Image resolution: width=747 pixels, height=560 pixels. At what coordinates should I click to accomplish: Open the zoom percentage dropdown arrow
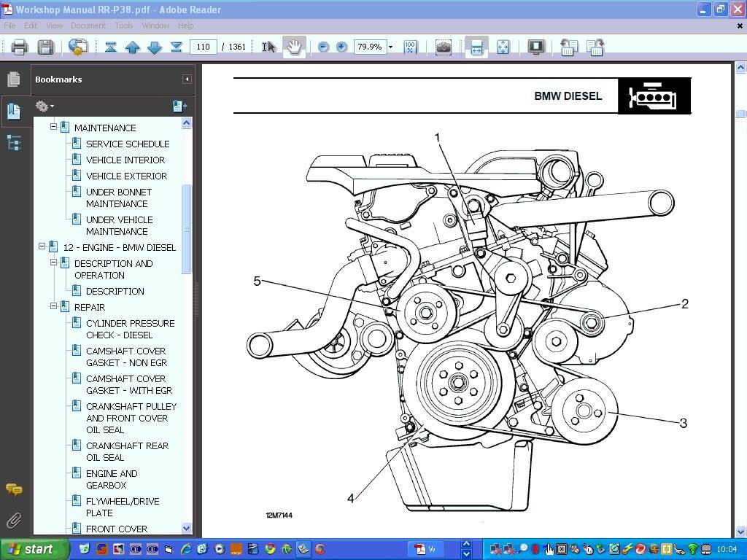click(391, 47)
